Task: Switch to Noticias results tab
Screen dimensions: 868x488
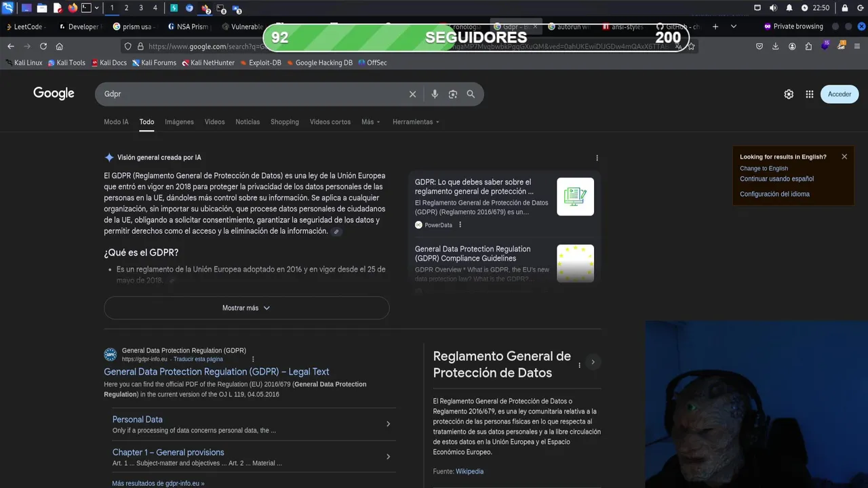Action: [248, 122]
